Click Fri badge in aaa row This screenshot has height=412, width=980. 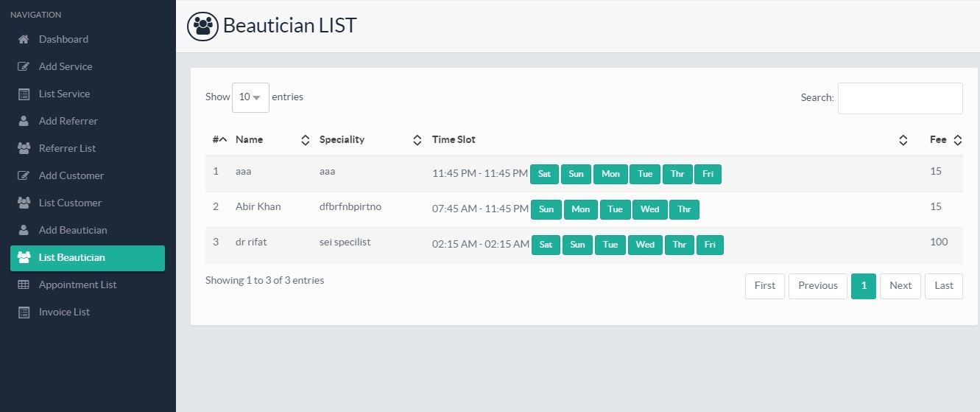(x=708, y=174)
